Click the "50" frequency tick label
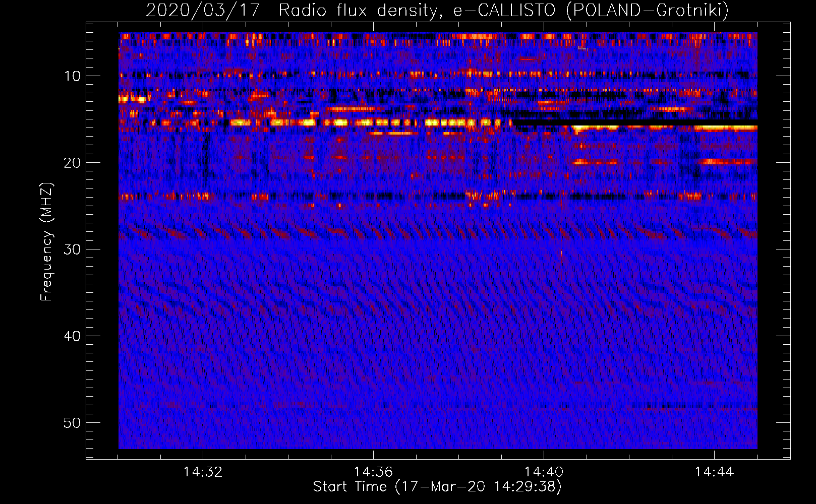This screenshot has width=816, height=504. tap(73, 423)
